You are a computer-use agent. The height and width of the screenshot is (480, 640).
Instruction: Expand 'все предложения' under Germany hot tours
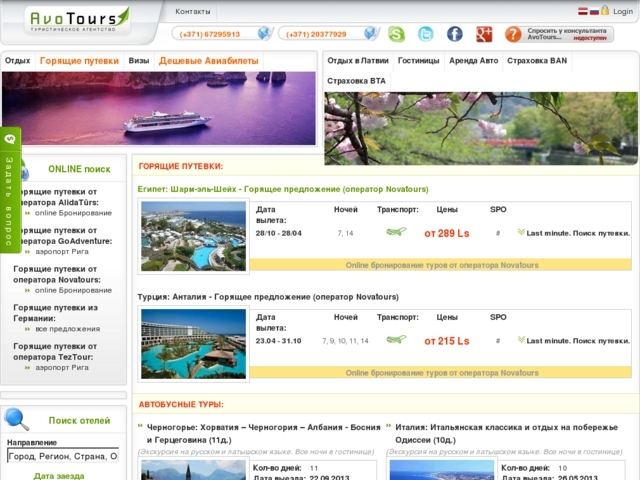(67, 329)
